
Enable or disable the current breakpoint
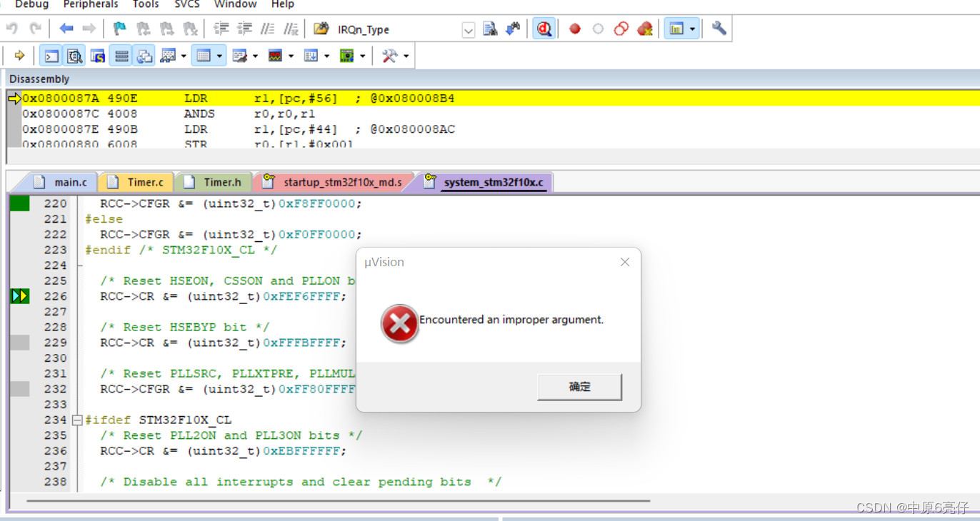pyautogui.click(x=597, y=29)
